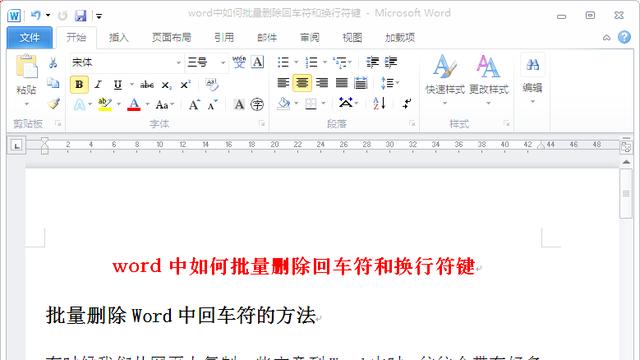Viewport: 640px width, 360px height.
Task: Collapse the ribbon with the caret
Action: pos(607,38)
